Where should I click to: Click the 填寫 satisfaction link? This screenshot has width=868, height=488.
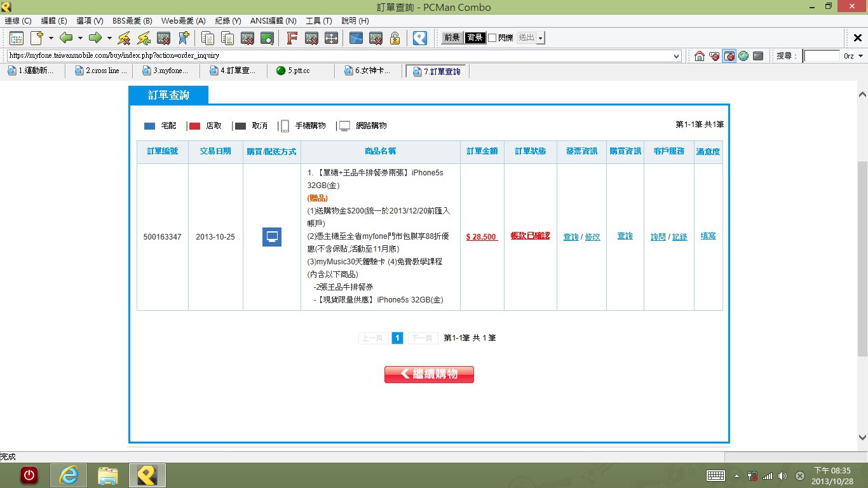pyautogui.click(x=709, y=236)
